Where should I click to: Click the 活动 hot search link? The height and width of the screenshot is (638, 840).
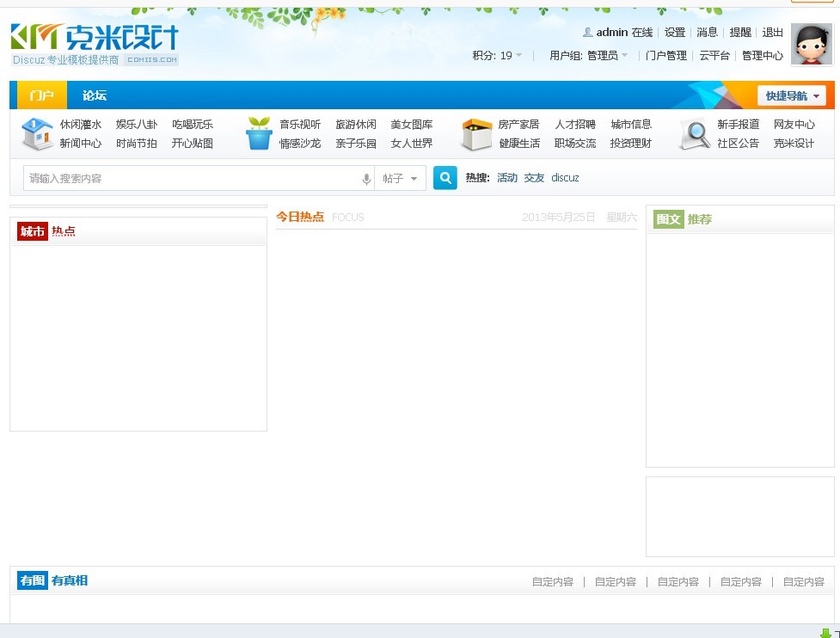(507, 178)
